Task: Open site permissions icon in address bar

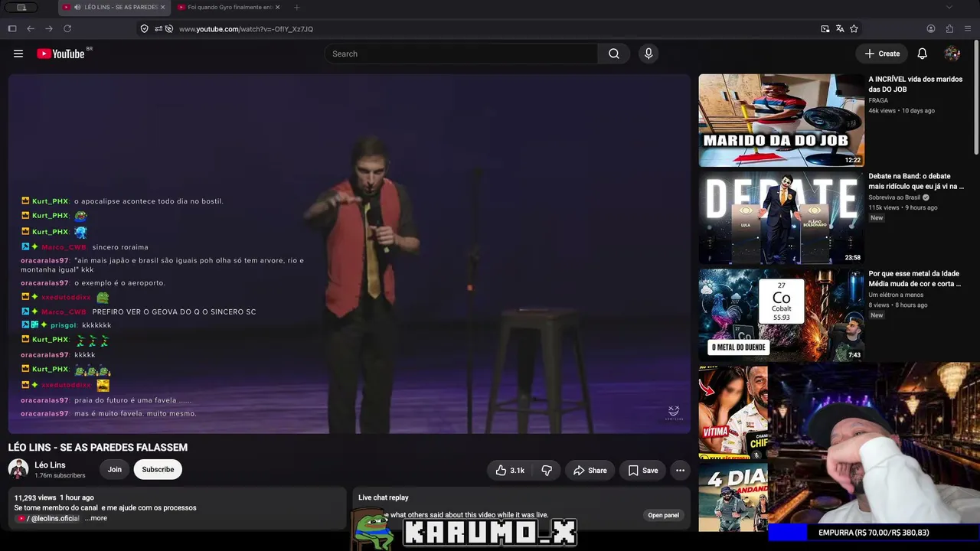Action: click(158, 29)
